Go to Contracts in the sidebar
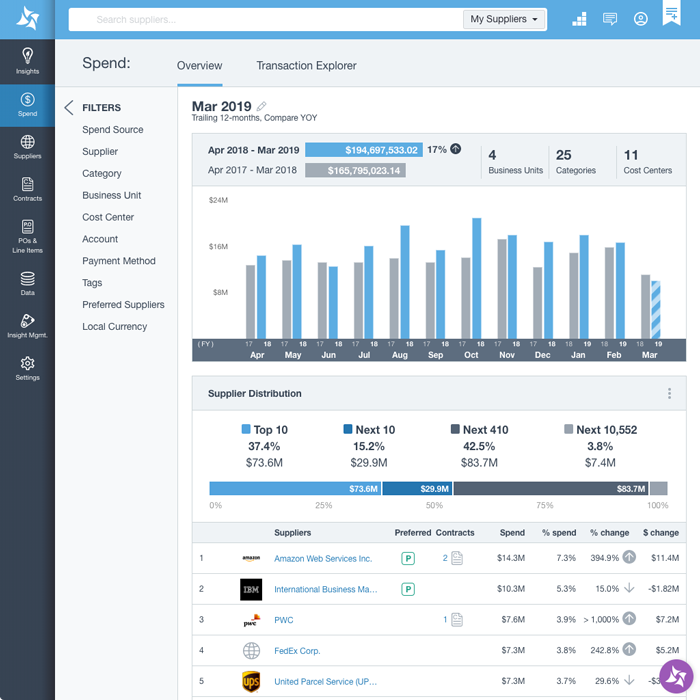The height and width of the screenshot is (700, 700). coord(27,189)
